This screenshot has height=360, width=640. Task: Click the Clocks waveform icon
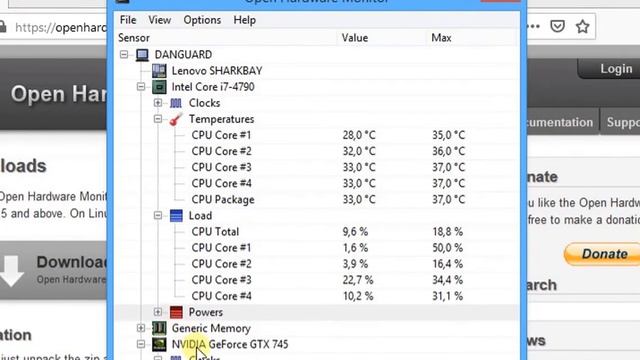click(x=176, y=103)
